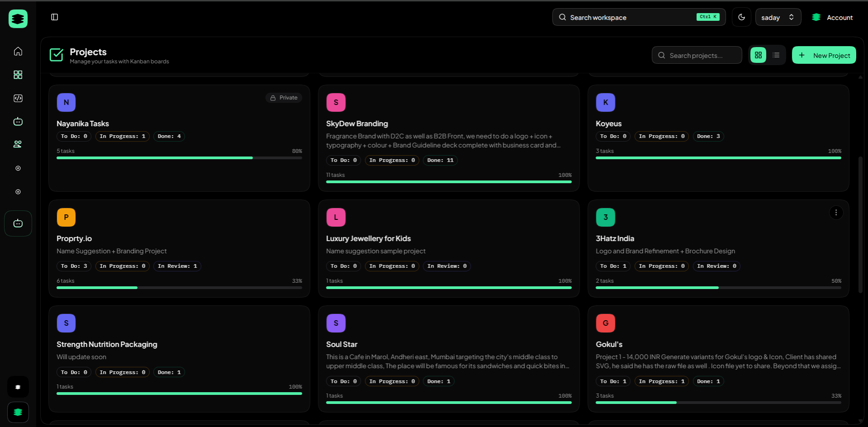The width and height of the screenshot is (868, 427).
Task: Open the code editor icon in sidebar
Action: click(18, 98)
